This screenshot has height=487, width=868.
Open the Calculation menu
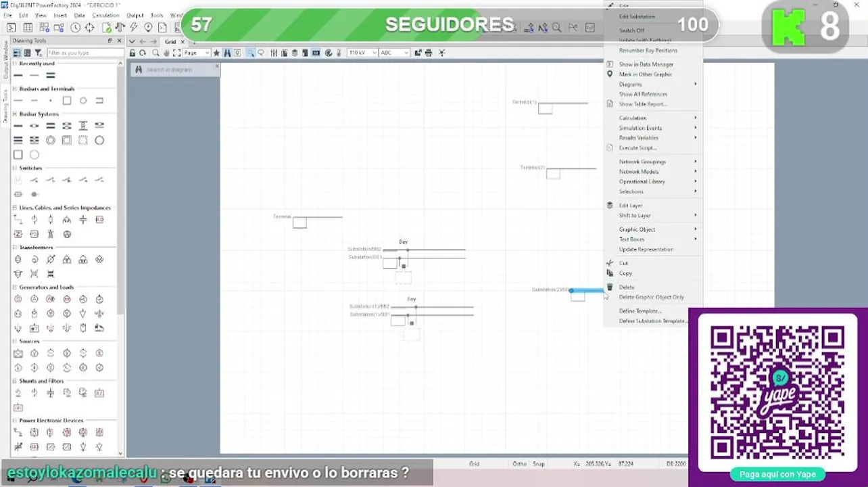(x=105, y=15)
